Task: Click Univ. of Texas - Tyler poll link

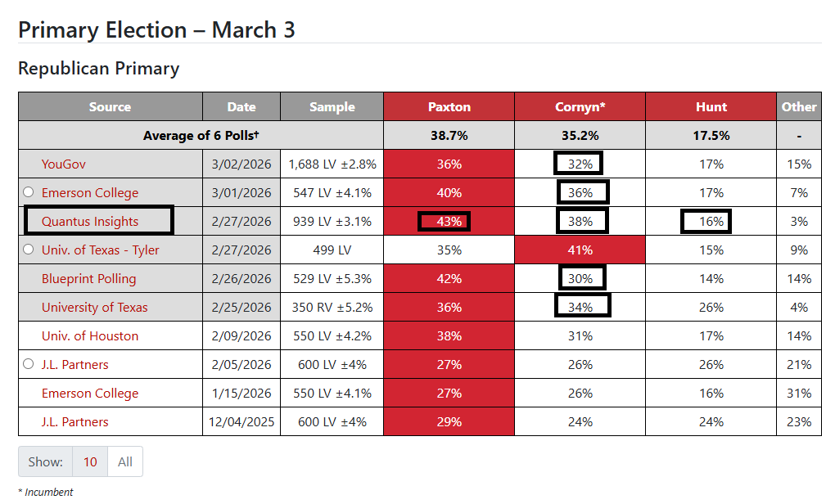Action: pos(100,250)
